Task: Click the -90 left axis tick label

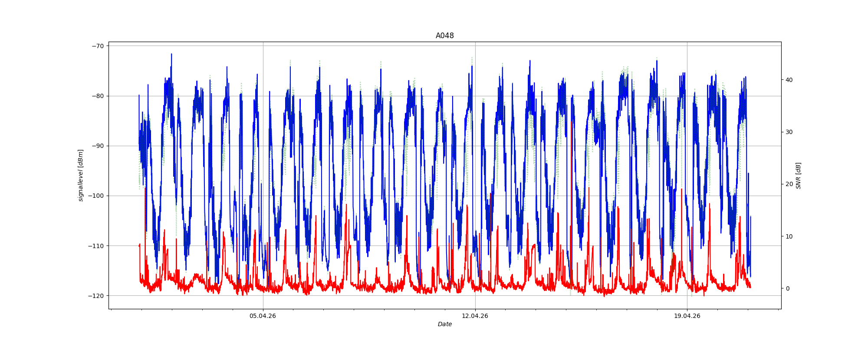Action: (98, 146)
